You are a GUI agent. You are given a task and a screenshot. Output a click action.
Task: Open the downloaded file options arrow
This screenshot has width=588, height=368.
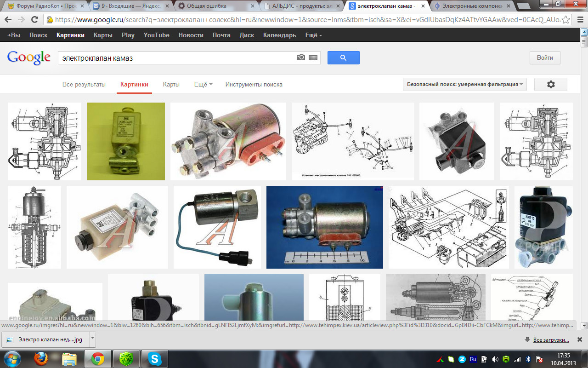[x=92, y=339]
